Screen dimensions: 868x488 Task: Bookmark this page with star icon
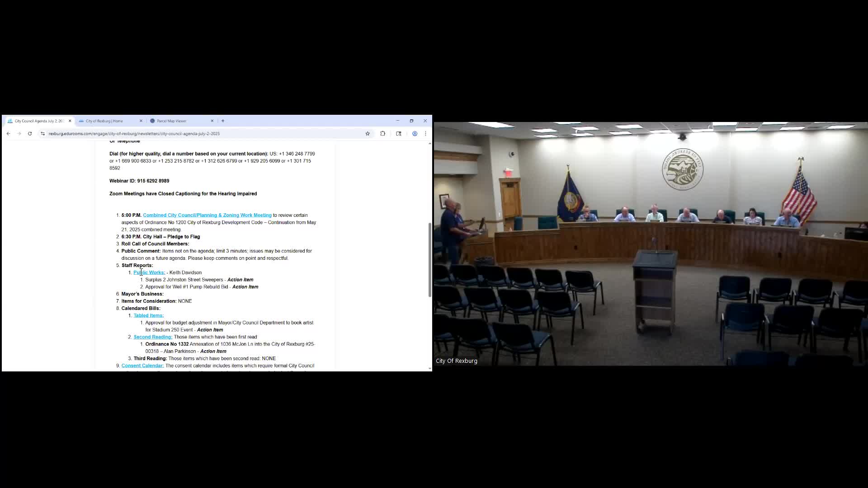tap(368, 134)
